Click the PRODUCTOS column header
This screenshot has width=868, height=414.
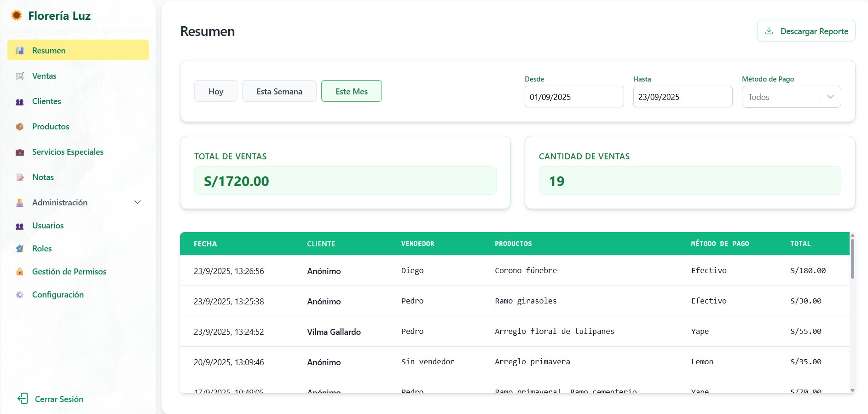click(513, 244)
